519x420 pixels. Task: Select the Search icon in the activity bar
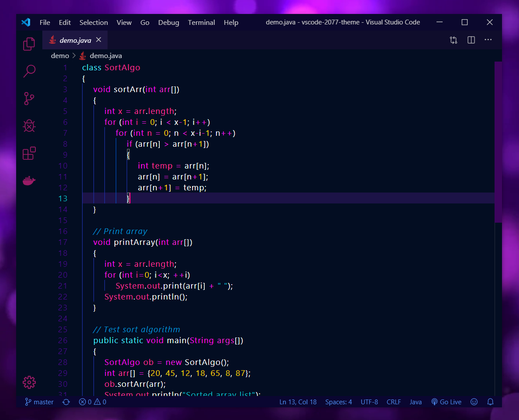(29, 71)
